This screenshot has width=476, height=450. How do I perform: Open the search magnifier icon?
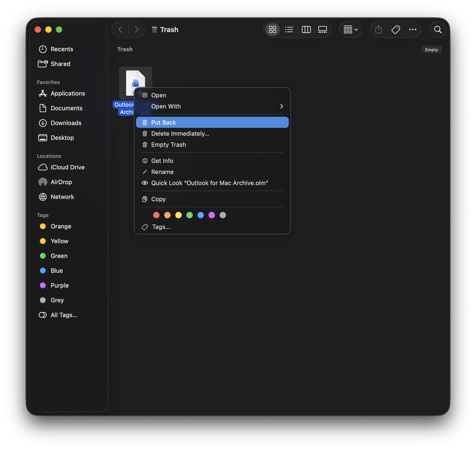coord(438,30)
